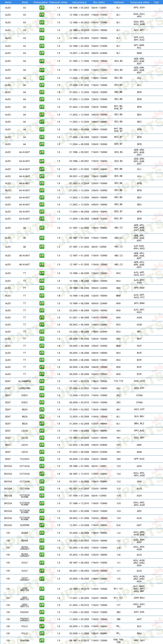
Task: Click power cell '176kW / 240KM'
Action: click(x=99, y=332)
